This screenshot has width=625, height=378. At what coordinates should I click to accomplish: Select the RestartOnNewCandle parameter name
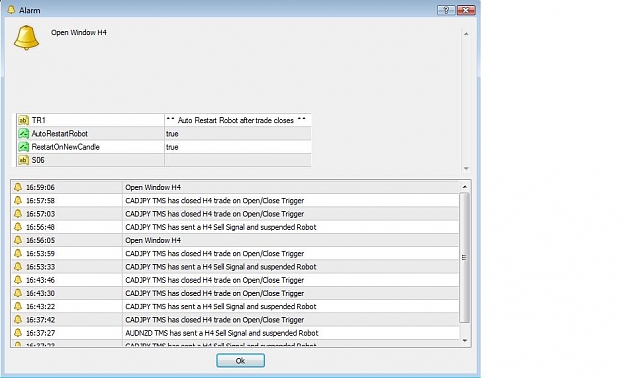(x=66, y=147)
